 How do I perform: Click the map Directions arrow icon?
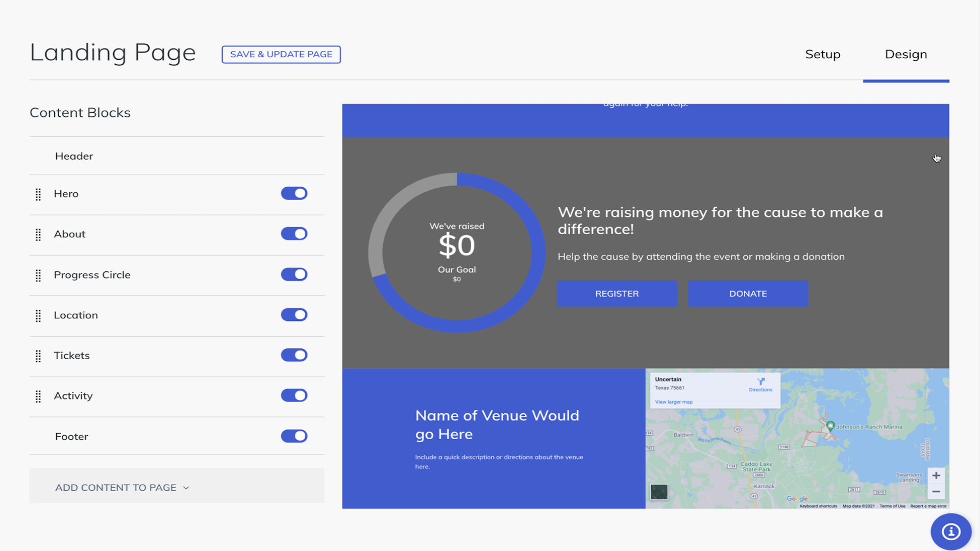click(761, 381)
